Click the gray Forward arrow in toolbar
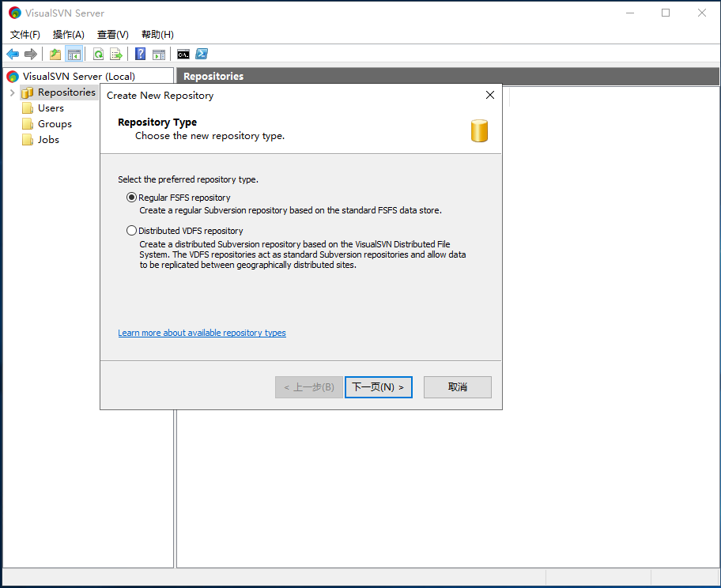Screen dimensions: 721x588 31,55
